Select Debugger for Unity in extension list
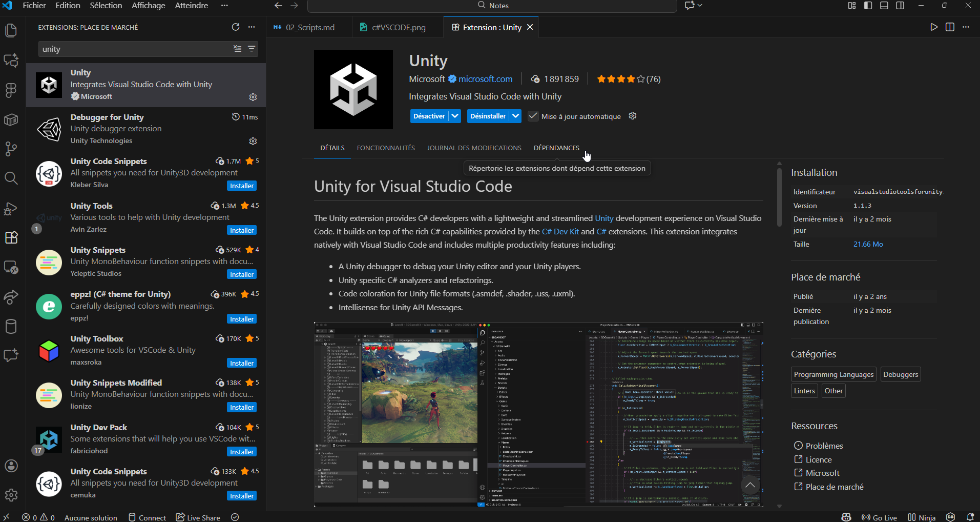Viewport: 980px width, 522px height. (x=146, y=129)
